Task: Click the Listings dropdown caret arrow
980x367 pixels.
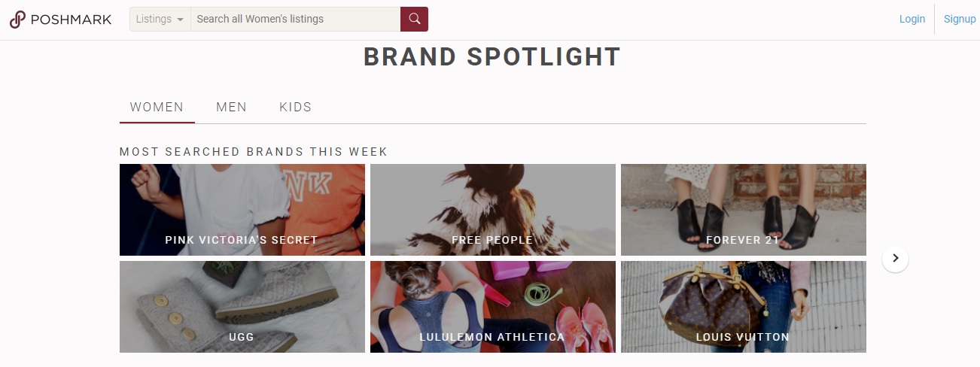Action: click(x=180, y=20)
